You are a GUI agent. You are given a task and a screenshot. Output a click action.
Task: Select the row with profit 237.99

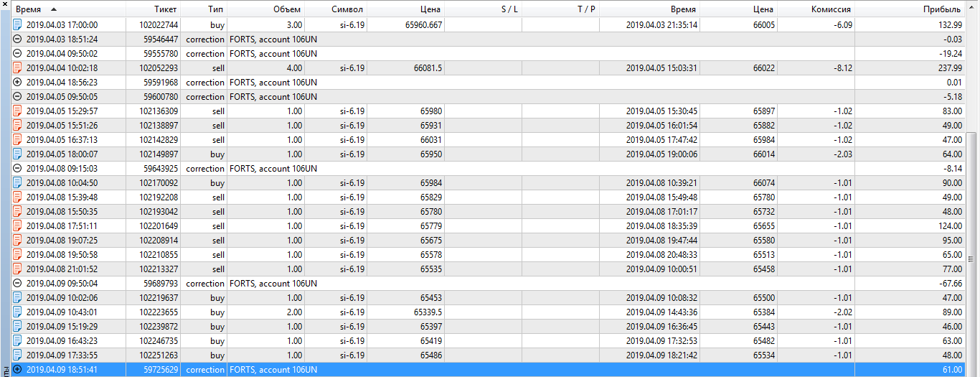click(488, 68)
